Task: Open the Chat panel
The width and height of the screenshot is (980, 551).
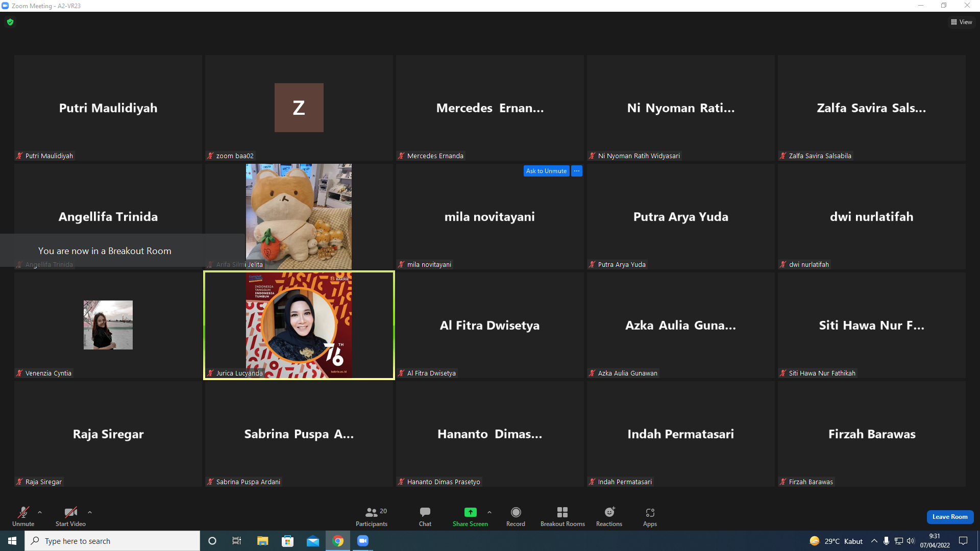Action: [425, 516]
